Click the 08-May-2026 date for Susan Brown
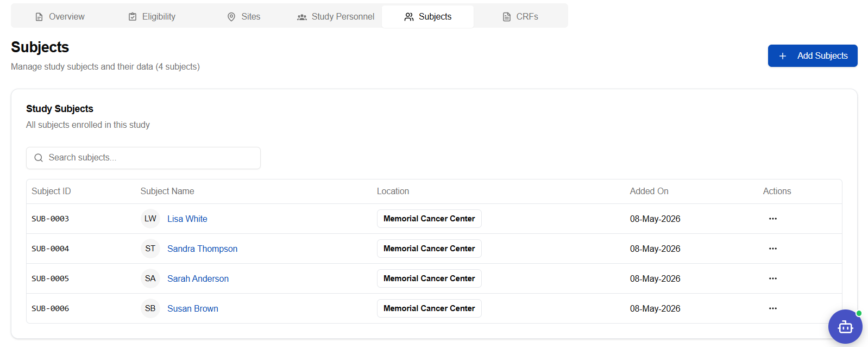Viewport: 868px width, 347px height. click(x=655, y=308)
